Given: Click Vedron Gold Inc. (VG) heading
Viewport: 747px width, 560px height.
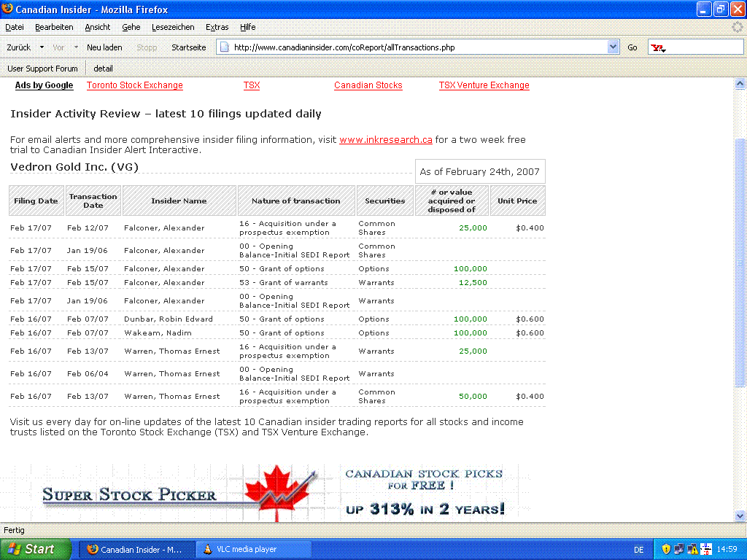Looking at the screenshot, I should coord(74,167).
